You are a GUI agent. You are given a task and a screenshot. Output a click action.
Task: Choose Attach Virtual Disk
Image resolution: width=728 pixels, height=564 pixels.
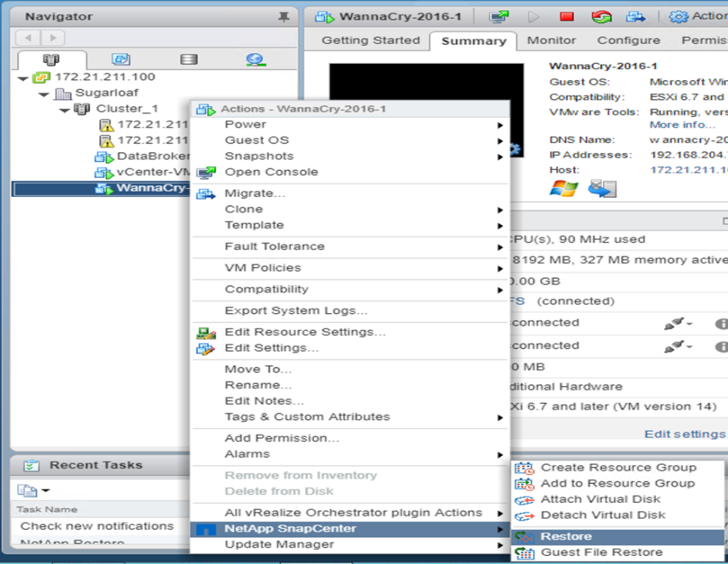click(618, 499)
